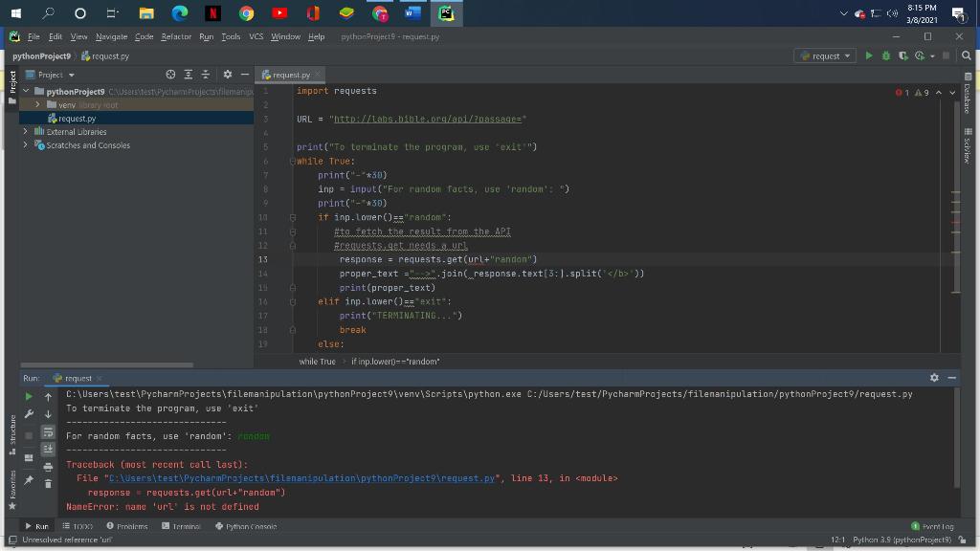Run with coverage icon in the toolbar
The width and height of the screenshot is (980, 551).
pos(903,55)
